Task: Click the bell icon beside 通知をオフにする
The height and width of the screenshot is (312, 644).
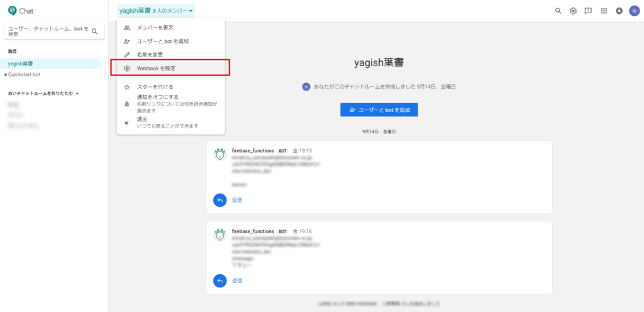Action: click(x=127, y=104)
